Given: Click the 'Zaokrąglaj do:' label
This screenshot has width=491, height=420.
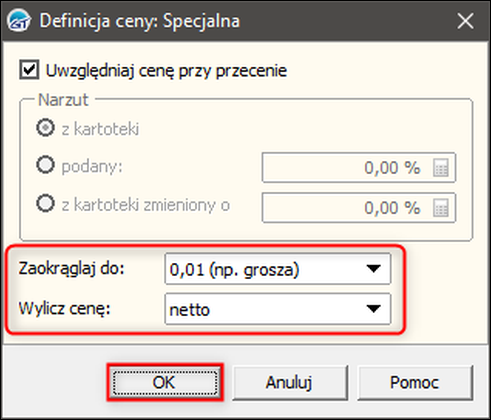Looking at the screenshot, I should coord(71,269).
